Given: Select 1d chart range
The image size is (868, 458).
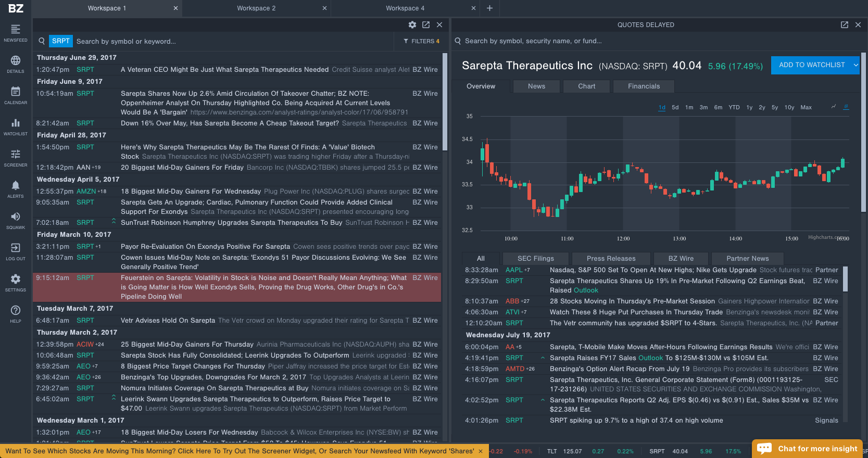Looking at the screenshot, I should [662, 107].
